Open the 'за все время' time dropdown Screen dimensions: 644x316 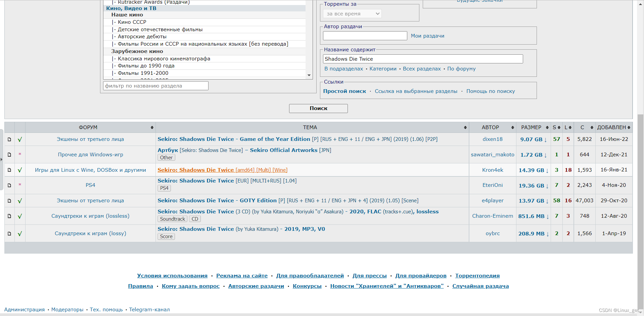(352, 14)
